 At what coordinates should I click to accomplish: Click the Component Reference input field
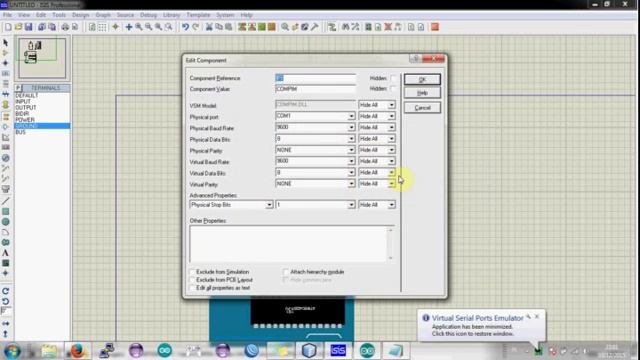pyautogui.click(x=316, y=78)
